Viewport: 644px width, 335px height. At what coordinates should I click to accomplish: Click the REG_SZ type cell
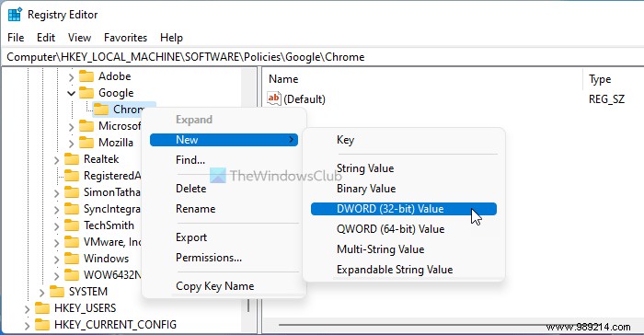click(x=606, y=99)
